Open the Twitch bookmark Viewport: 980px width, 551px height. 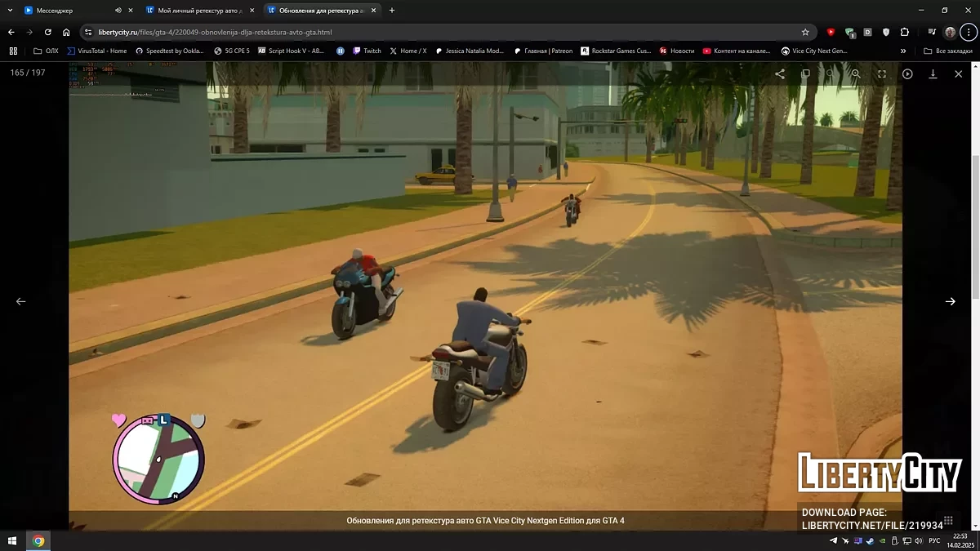(x=367, y=51)
